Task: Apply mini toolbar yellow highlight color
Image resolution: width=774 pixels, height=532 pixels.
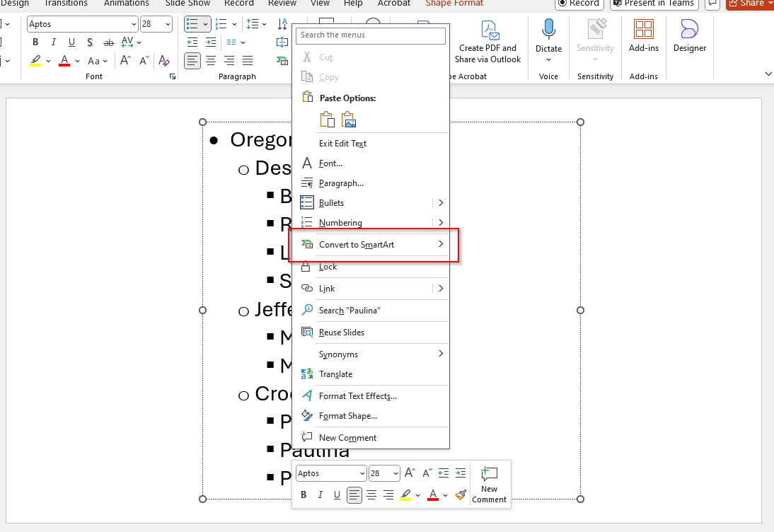Action: [x=405, y=495]
